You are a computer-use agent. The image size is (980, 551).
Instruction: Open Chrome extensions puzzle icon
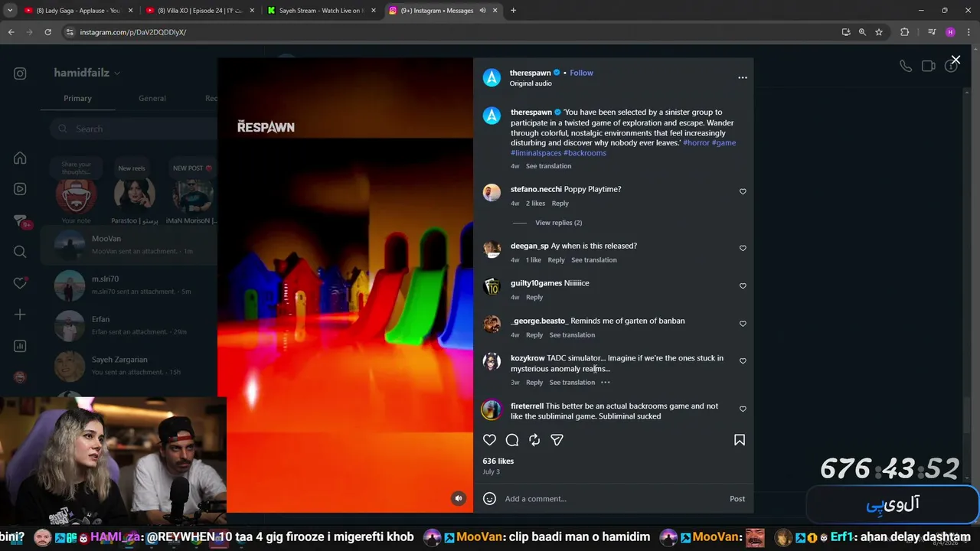click(x=904, y=32)
